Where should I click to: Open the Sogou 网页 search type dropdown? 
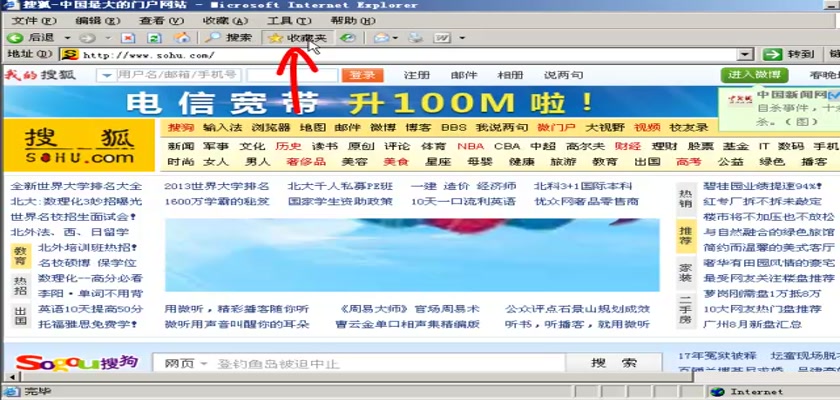(203, 364)
